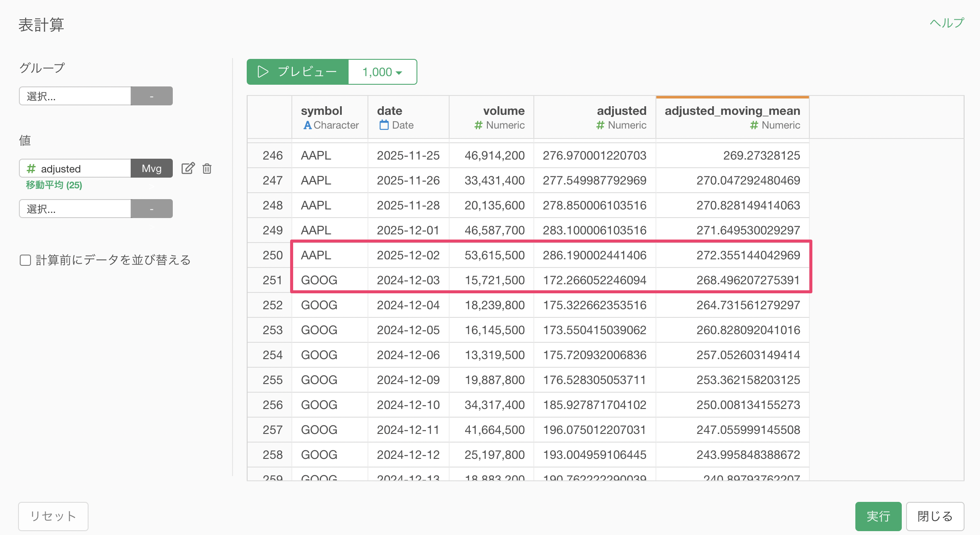Click the hash icon in the adjusted value field
The width and height of the screenshot is (980, 535).
[x=31, y=169]
